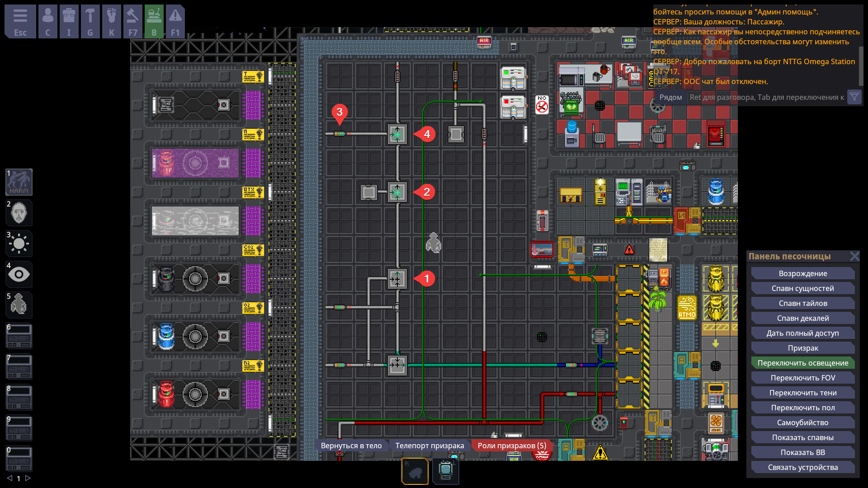868x488 pixels.
Task: Open the crafting hammer (G) icon
Action: [90, 21]
